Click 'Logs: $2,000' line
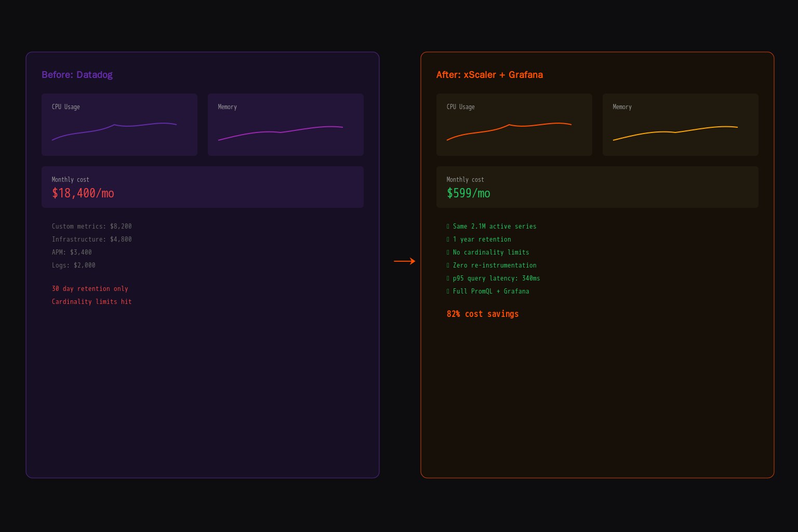The width and height of the screenshot is (798, 532). [74, 265]
